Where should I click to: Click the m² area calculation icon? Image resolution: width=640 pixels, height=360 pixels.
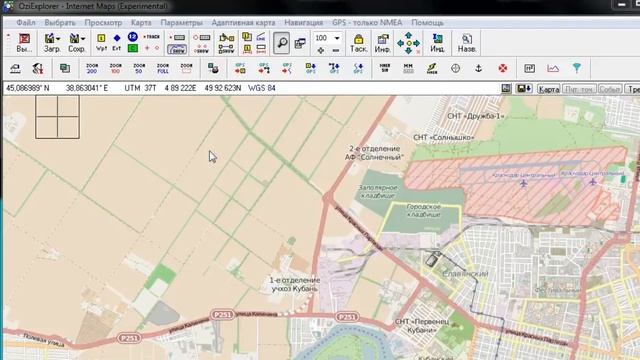[529, 68]
